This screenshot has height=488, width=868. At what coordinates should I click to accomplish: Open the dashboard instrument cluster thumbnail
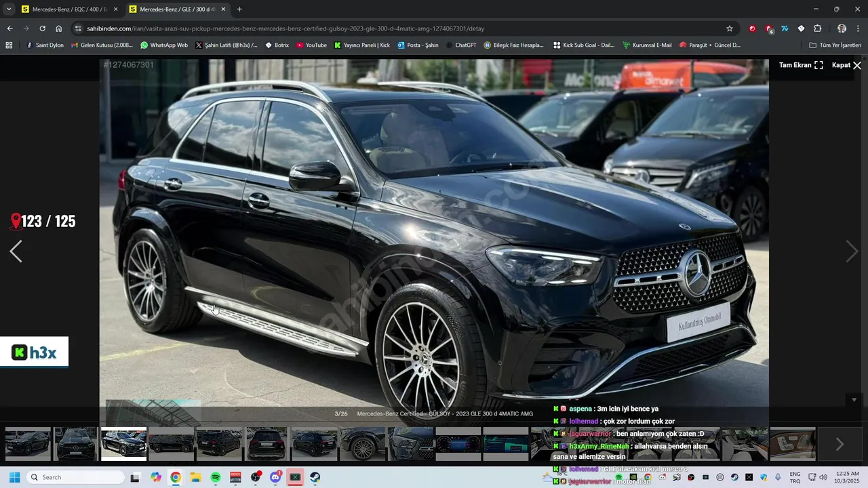tap(458, 444)
